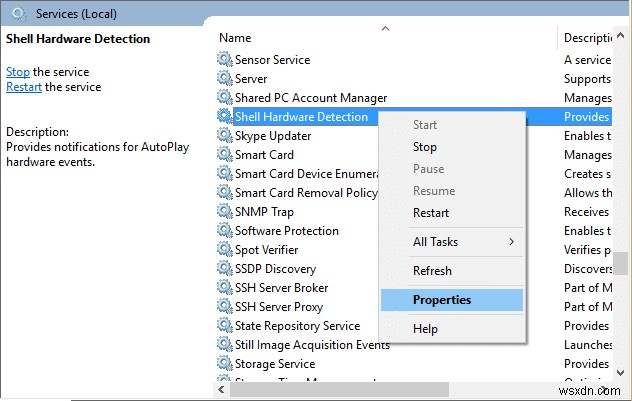Click the SSDP Discovery service gear icon
This screenshot has height=401, width=632.
click(224, 269)
